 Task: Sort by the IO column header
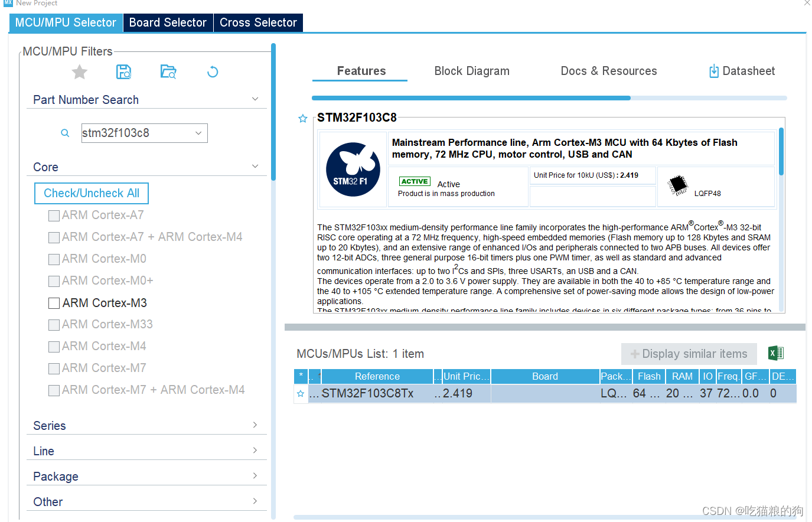pyautogui.click(x=707, y=376)
